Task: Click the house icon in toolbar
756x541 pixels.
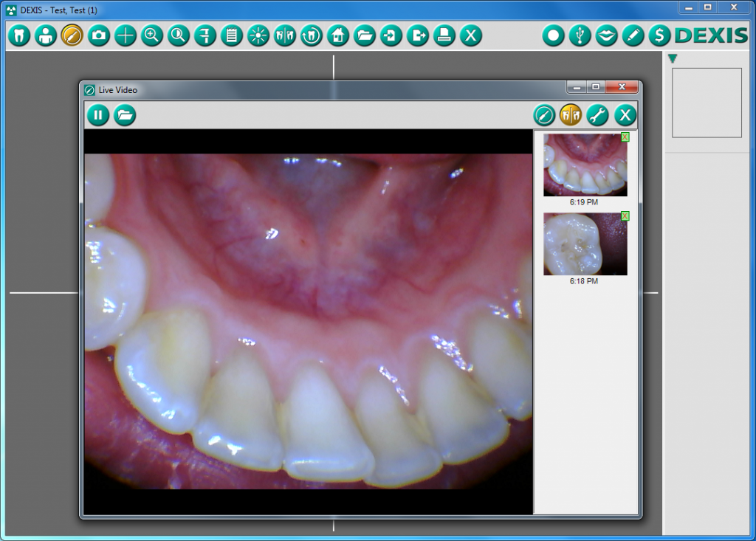Action: point(338,35)
